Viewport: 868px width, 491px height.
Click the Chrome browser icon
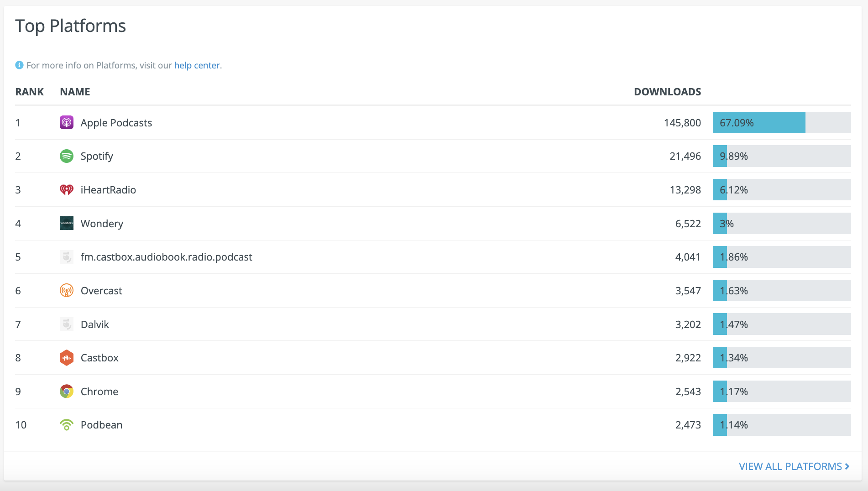pos(67,391)
